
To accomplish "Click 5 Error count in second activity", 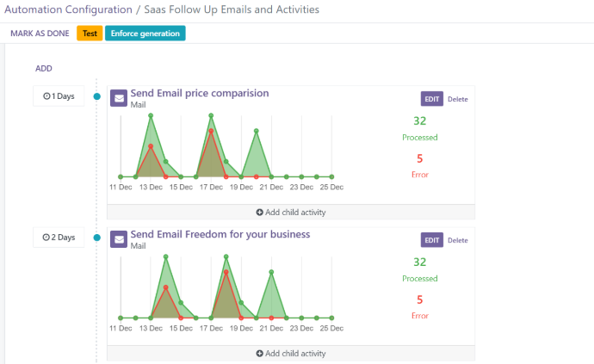I will (x=420, y=299).
